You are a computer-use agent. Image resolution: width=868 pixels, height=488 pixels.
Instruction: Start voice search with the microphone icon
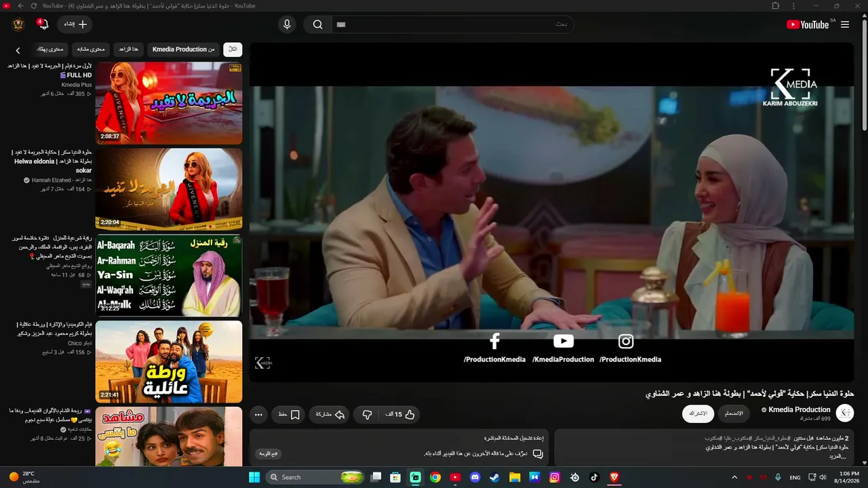[x=287, y=24]
